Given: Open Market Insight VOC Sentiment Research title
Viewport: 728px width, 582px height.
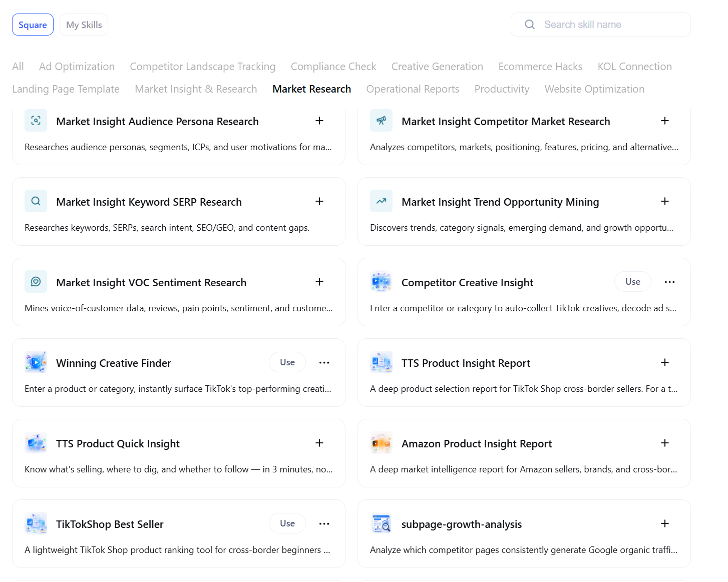Looking at the screenshot, I should click(x=151, y=282).
